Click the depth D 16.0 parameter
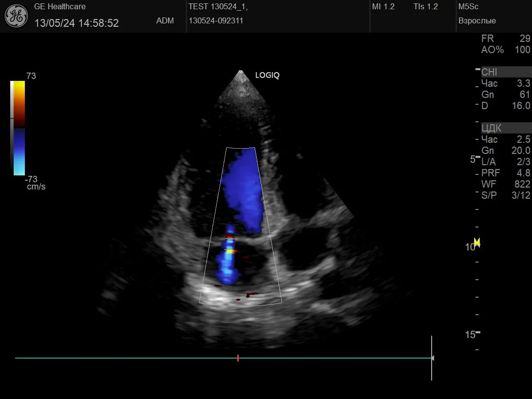 [505, 106]
